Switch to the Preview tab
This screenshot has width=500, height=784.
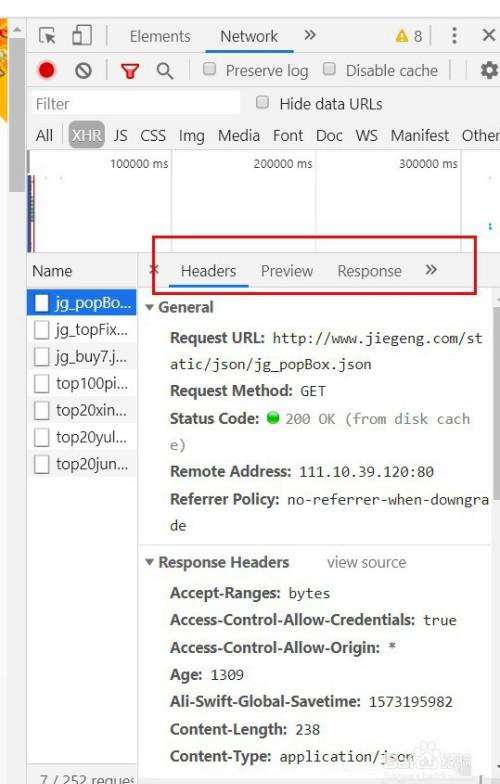[287, 271]
